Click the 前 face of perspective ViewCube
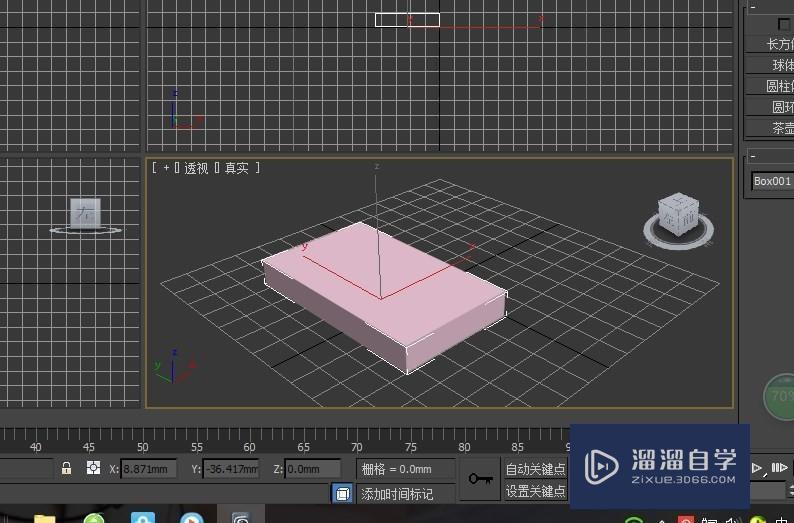794x523 pixels. click(x=689, y=221)
